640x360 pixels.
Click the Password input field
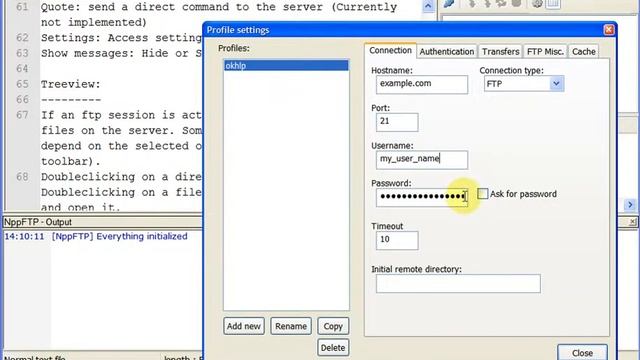pyautogui.click(x=422, y=197)
